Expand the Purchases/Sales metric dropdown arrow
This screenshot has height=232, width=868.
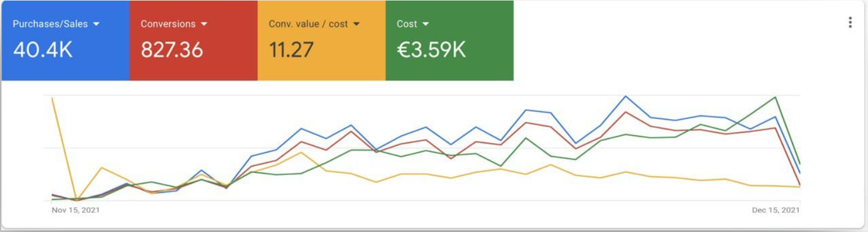[96, 24]
